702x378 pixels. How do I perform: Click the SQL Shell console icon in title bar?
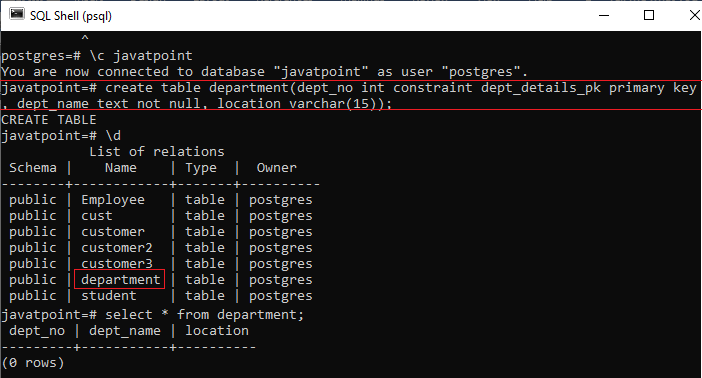[17, 14]
